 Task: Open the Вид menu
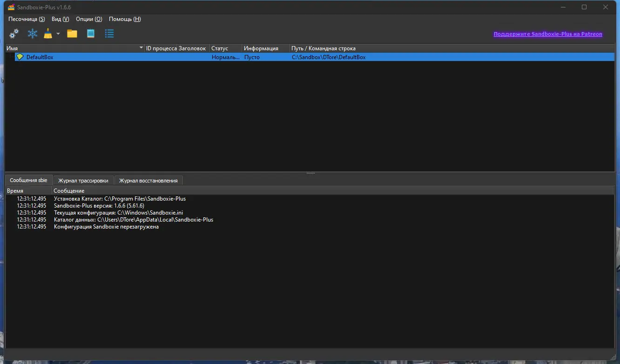pyautogui.click(x=61, y=19)
